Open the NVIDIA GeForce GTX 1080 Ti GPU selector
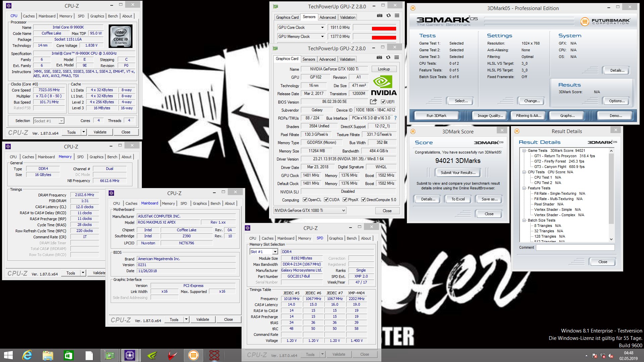Viewport: 644px width, 362px height. (310, 210)
